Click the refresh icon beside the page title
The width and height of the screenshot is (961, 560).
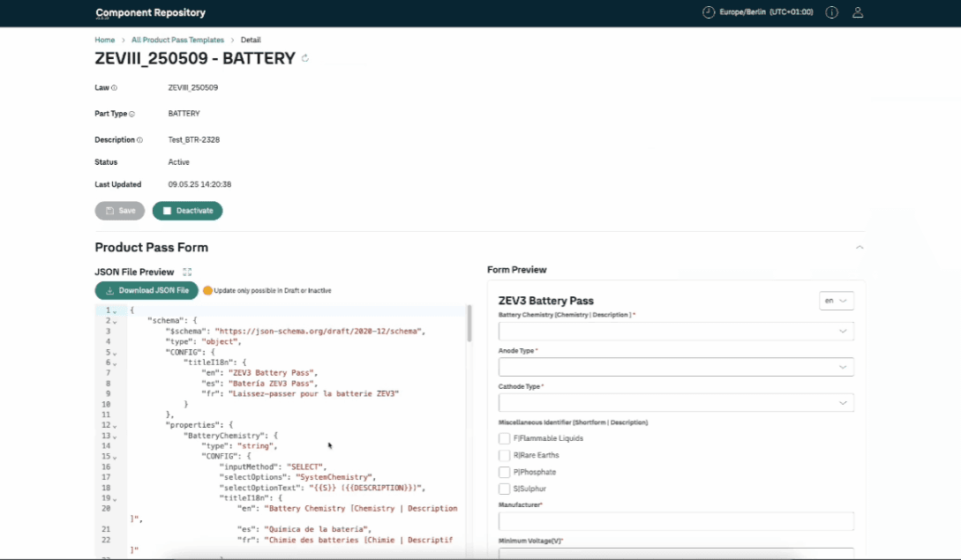pos(305,59)
